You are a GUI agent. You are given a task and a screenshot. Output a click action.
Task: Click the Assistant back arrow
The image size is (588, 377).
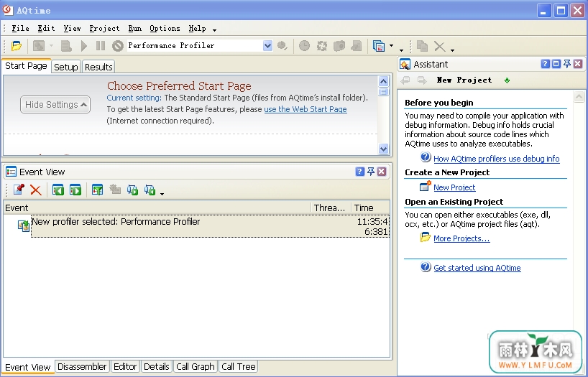tap(405, 80)
